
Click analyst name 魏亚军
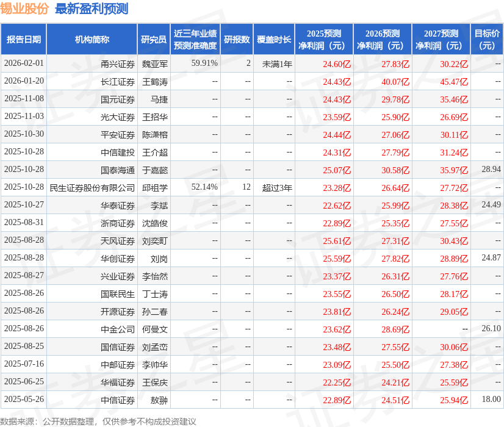pos(155,64)
